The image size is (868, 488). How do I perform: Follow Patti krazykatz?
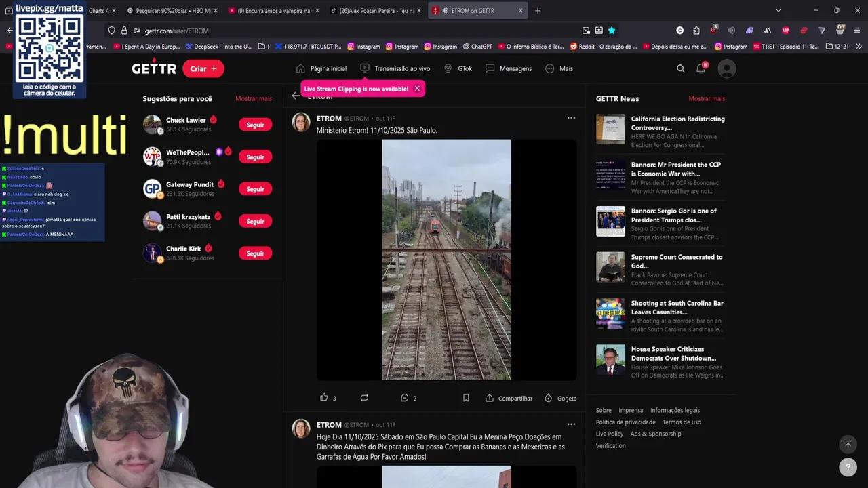click(255, 221)
